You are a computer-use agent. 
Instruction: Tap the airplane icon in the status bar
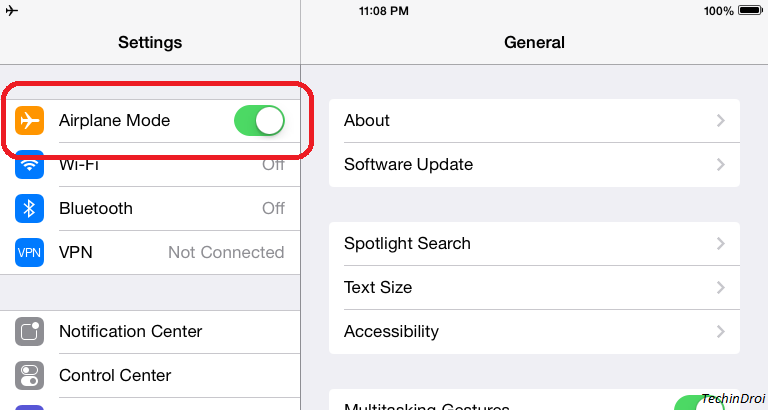12,10
